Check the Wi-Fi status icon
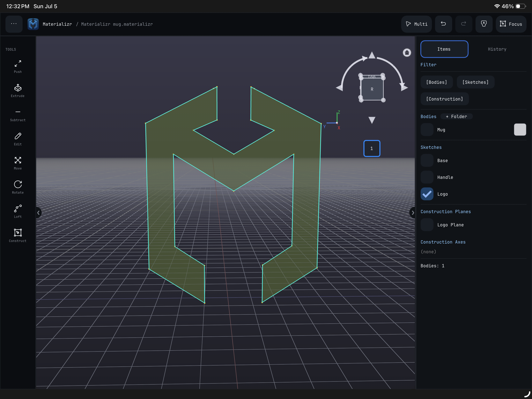Screen dimensions: 532x399 click(497, 6)
